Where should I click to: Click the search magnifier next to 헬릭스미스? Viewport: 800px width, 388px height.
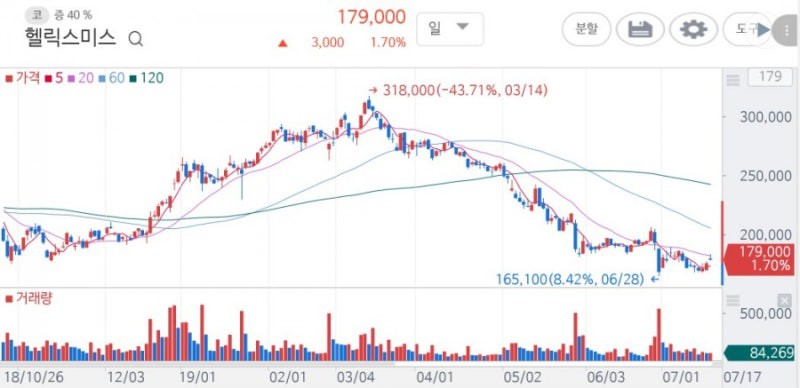[x=136, y=39]
